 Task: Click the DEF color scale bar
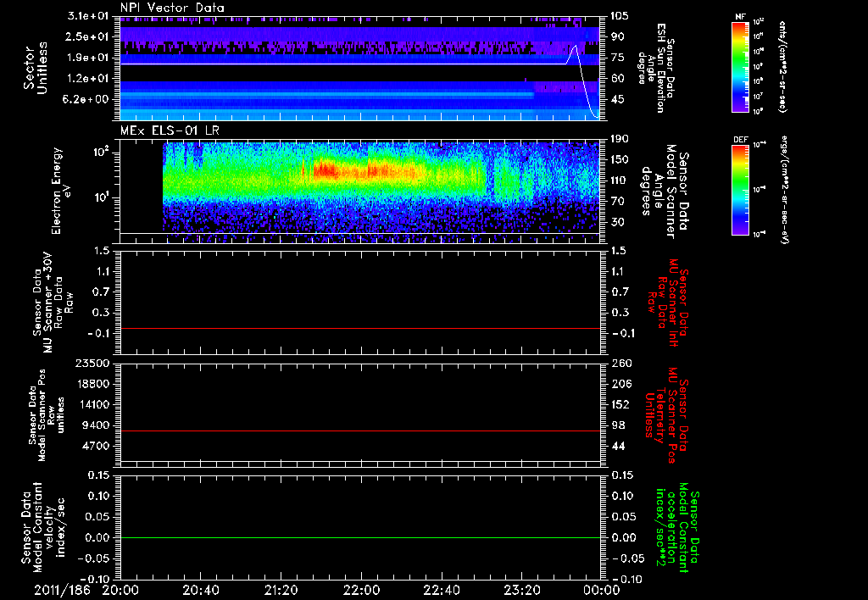[740, 190]
